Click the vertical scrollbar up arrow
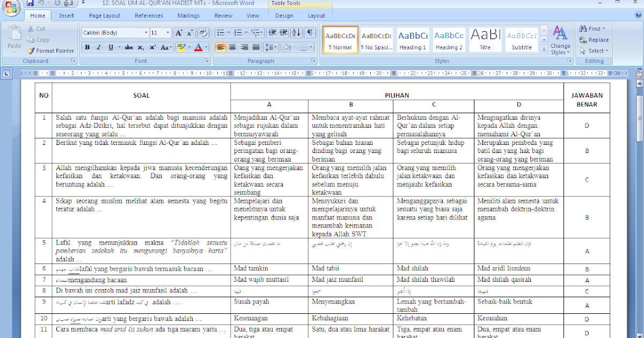The image size is (644, 338). [x=639, y=84]
